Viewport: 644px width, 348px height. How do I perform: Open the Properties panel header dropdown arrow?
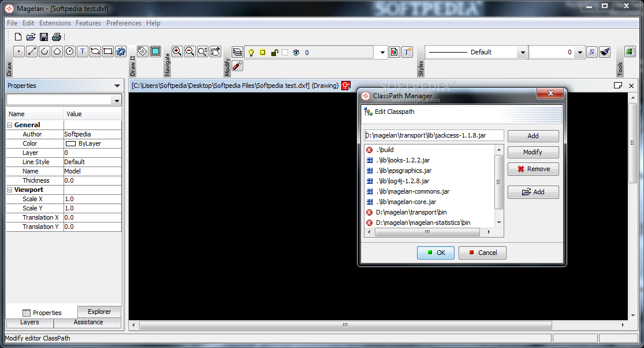coord(117,86)
